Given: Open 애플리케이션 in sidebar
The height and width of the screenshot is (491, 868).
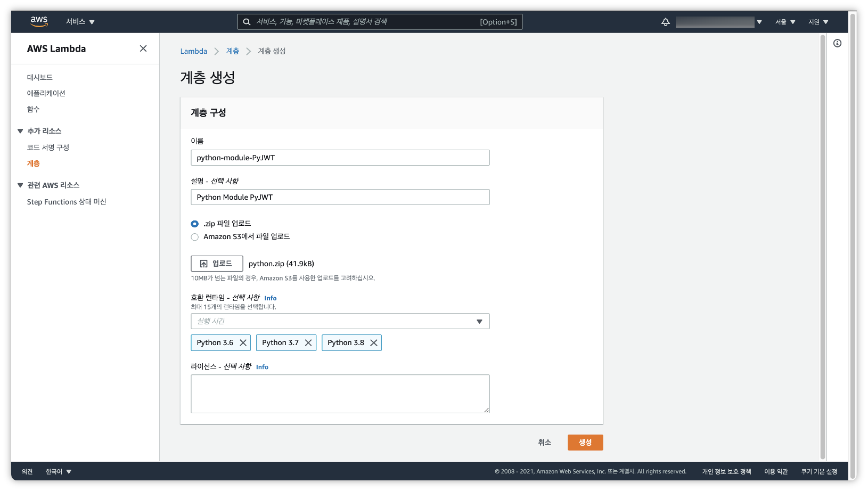Looking at the screenshot, I should [x=46, y=93].
